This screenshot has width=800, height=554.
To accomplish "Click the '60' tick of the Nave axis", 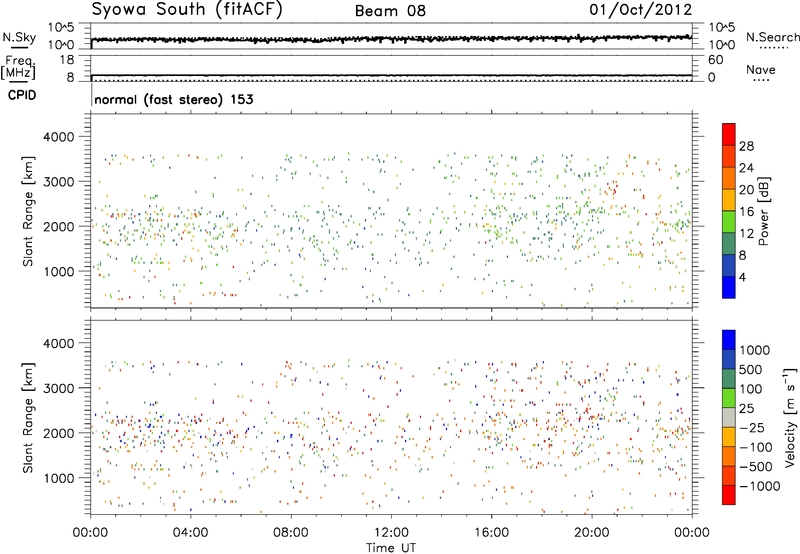I will pyautogui.click(x=715, y=60).
